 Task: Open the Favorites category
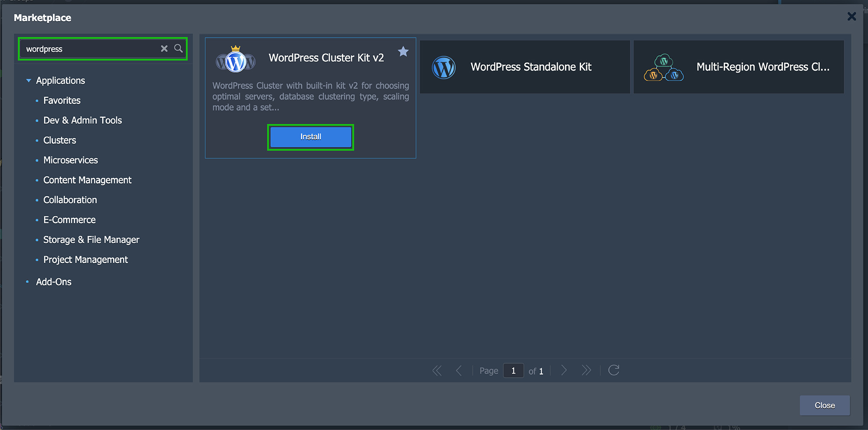pyautogui.click(x=62, y=100)
